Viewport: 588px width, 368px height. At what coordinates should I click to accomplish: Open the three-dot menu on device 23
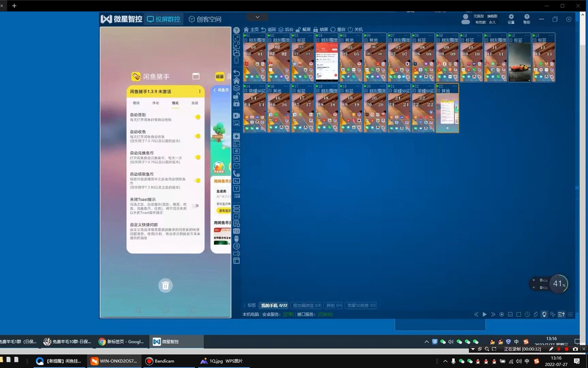pyautogui.click(x=455, y=86)
